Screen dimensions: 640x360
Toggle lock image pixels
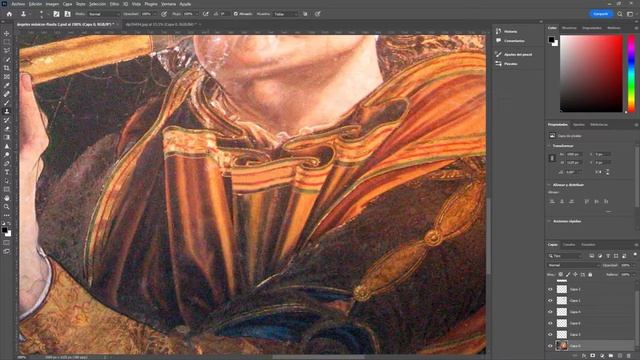pos(568,275)
